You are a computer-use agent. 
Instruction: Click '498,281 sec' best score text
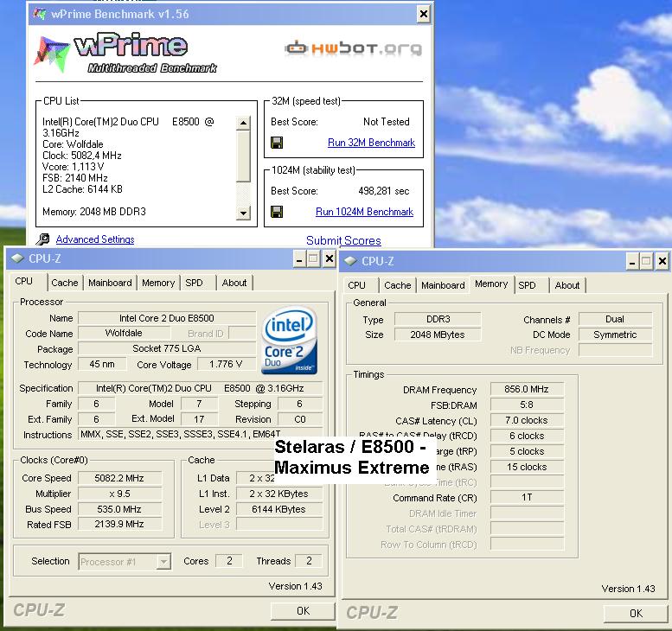coord(384,191)
